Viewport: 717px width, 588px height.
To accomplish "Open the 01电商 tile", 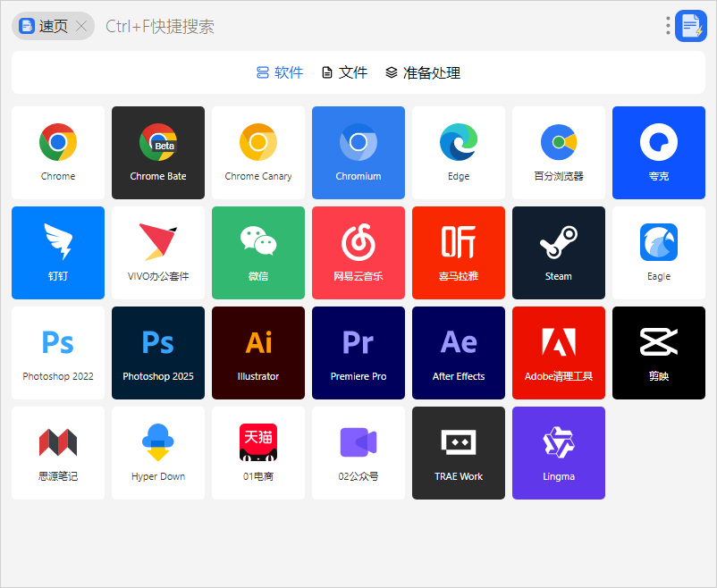I will pyautogui.click(x=258, y=453).
